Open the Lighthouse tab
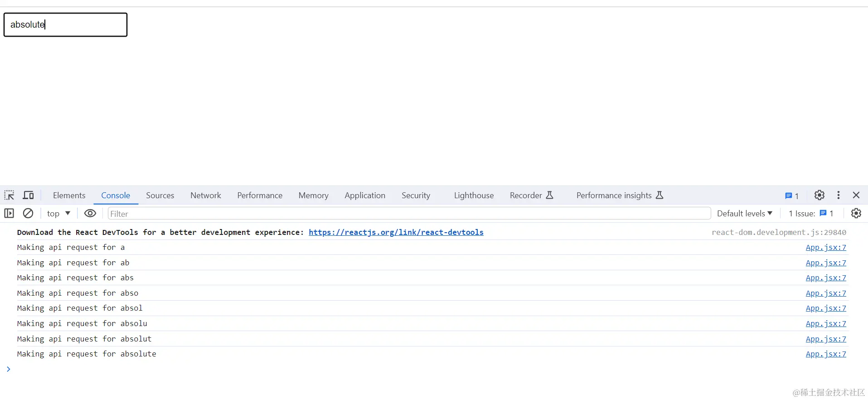The image size is (868, 400). 474,195
